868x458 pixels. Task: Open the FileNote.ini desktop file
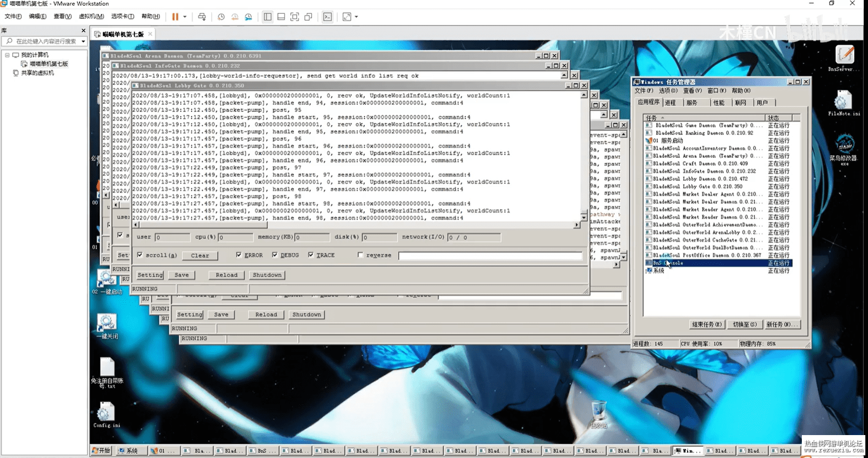844,103
